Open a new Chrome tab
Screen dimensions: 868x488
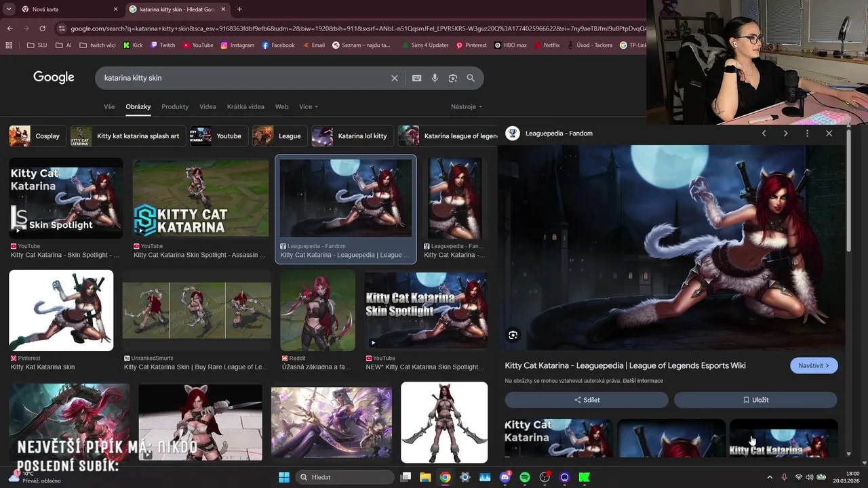point(239,9)
